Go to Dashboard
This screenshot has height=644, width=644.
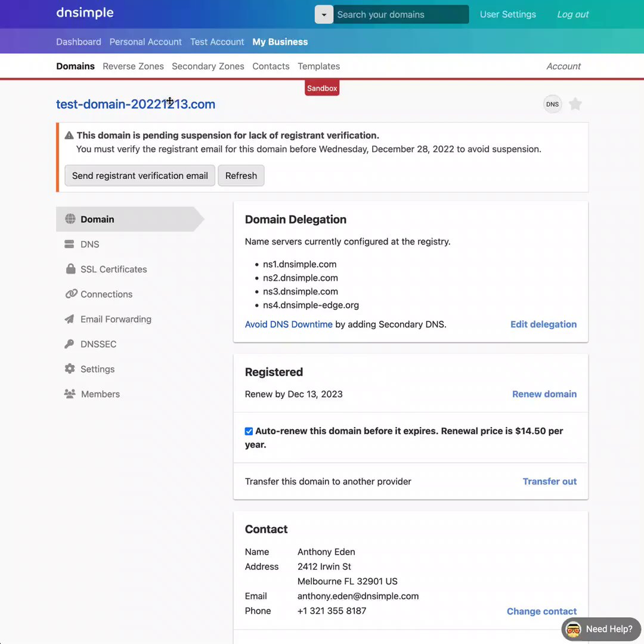click(79, 42)
